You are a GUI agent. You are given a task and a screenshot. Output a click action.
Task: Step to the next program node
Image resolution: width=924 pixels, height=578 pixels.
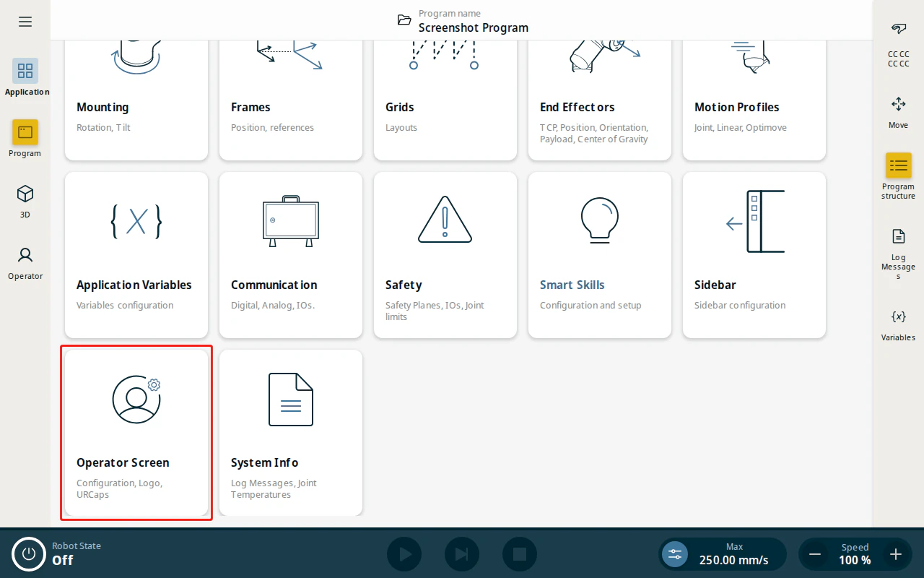tap(462, 554)
